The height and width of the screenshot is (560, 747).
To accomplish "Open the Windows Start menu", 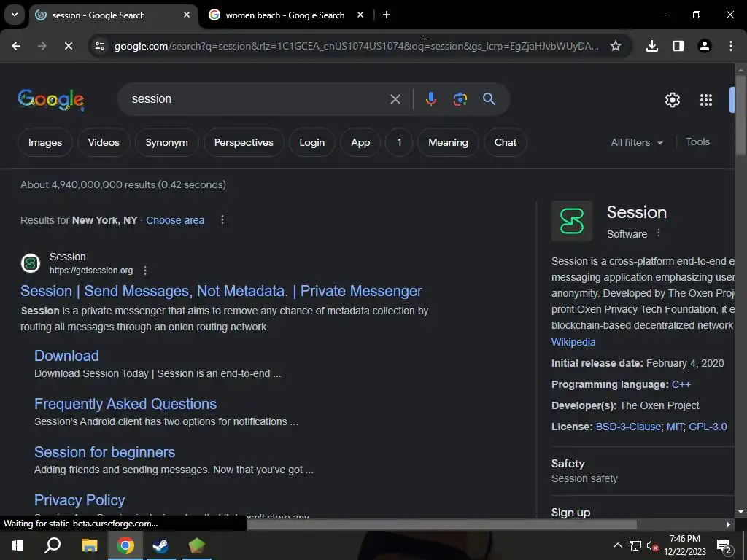I will point(18,545).
